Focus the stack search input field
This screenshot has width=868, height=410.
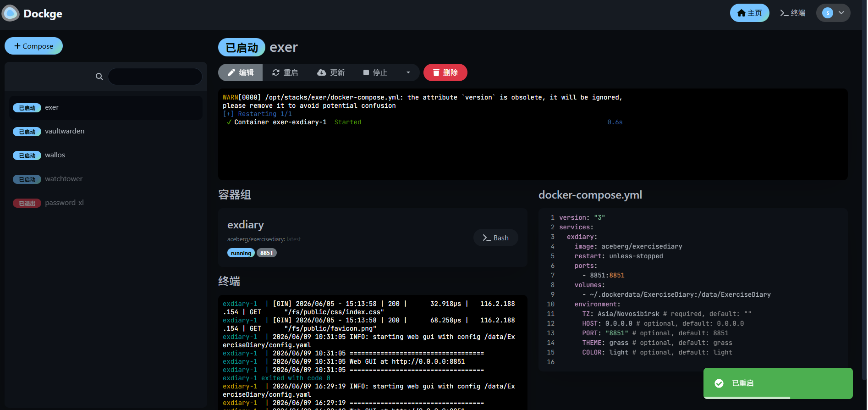155,77
